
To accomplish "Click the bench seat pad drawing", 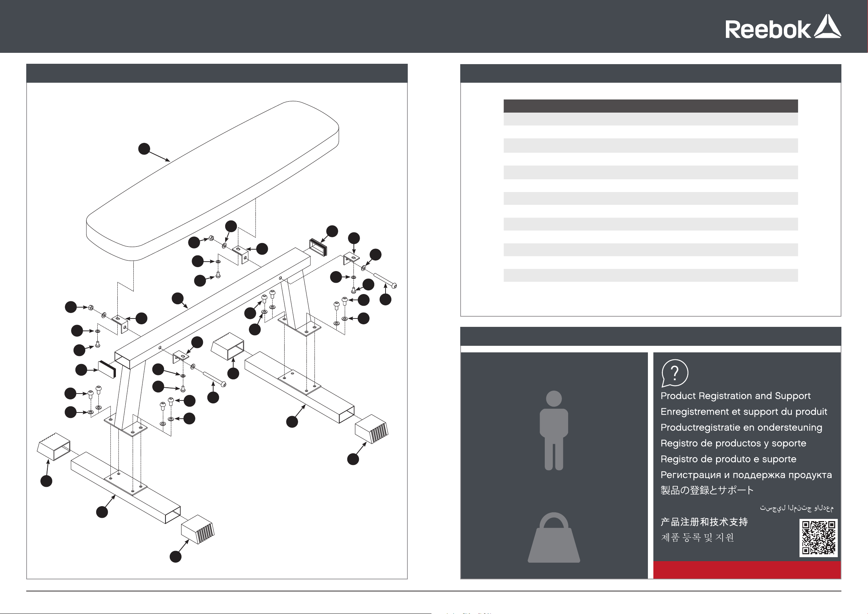I will pyautogui.click(x=212, y=181).
